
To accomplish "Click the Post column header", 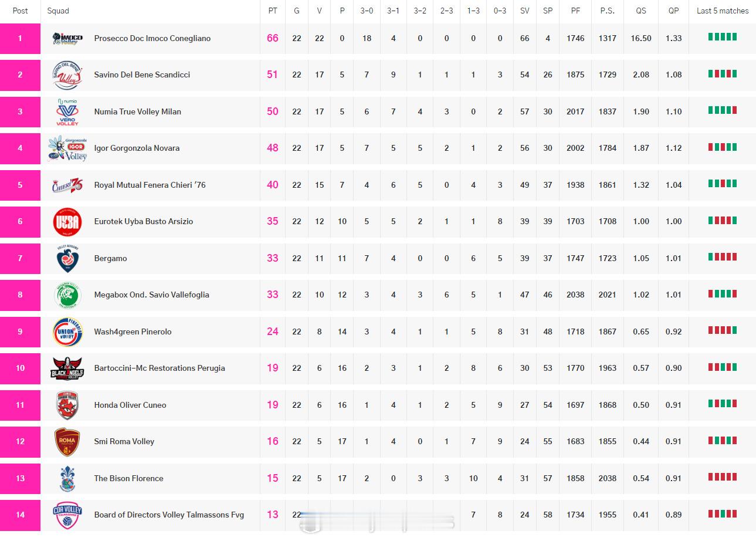I will [20, 11].
